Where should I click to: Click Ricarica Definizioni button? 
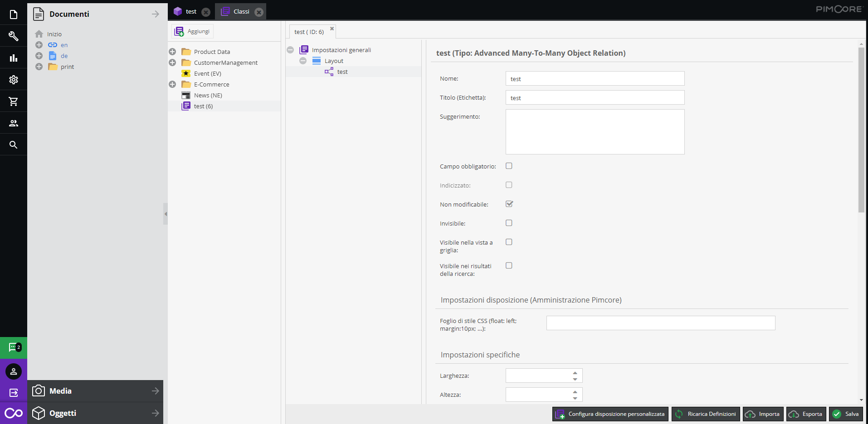(706, 414)
